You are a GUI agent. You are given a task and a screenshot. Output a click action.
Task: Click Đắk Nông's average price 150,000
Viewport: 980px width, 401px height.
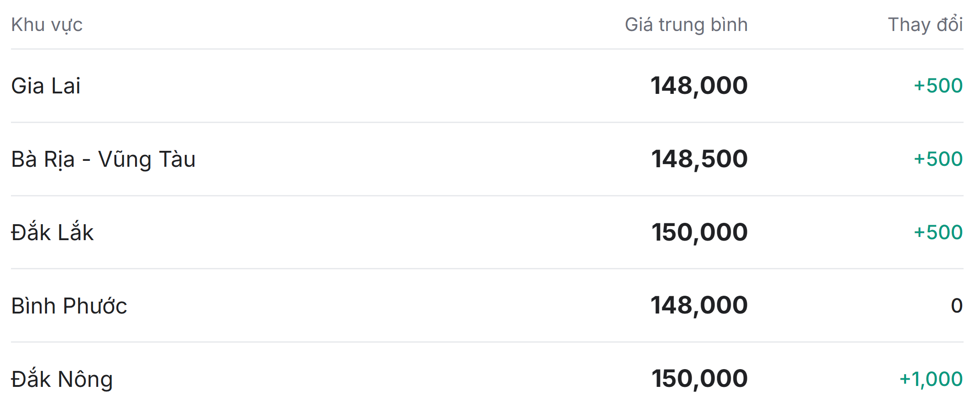pyautogui.click(x=699, y=379)
